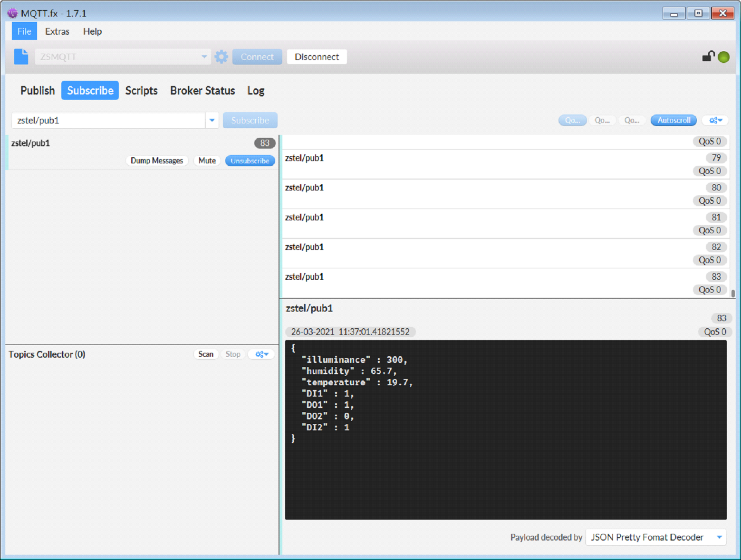Click the Stop button in Topics Collector
Image resolution: width=741 pixels, height=560 pixels.
233,354
